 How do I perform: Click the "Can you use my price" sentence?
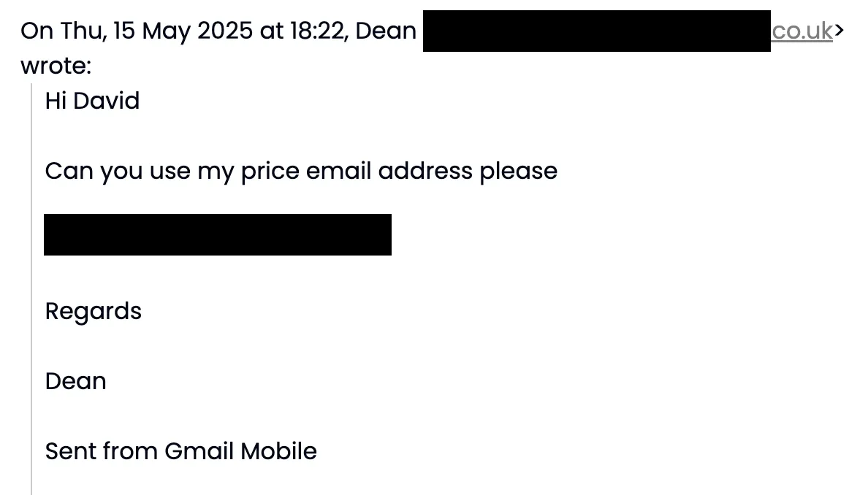coord(301,171)
